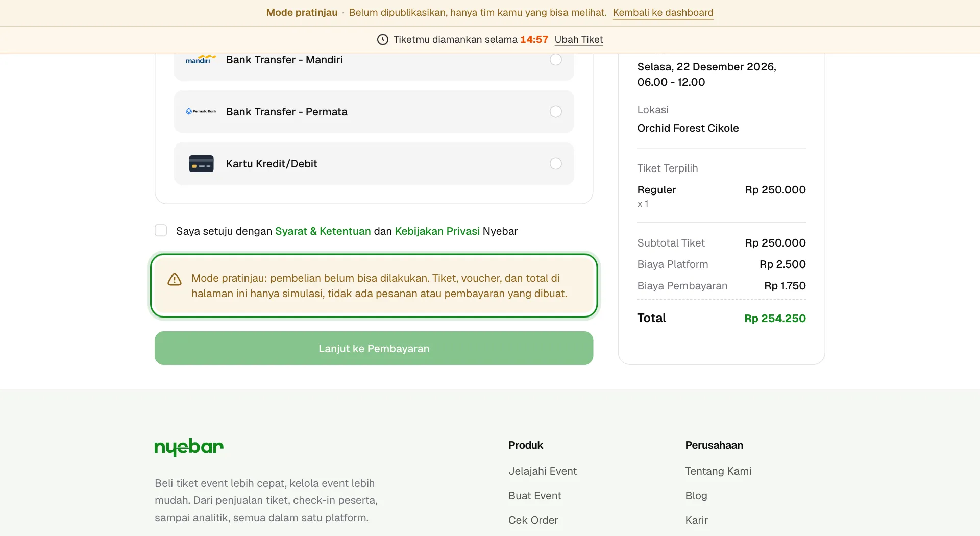Click the credit card icon
The height and width of the screenshot is (536, 980).
(x=201, y=163)
